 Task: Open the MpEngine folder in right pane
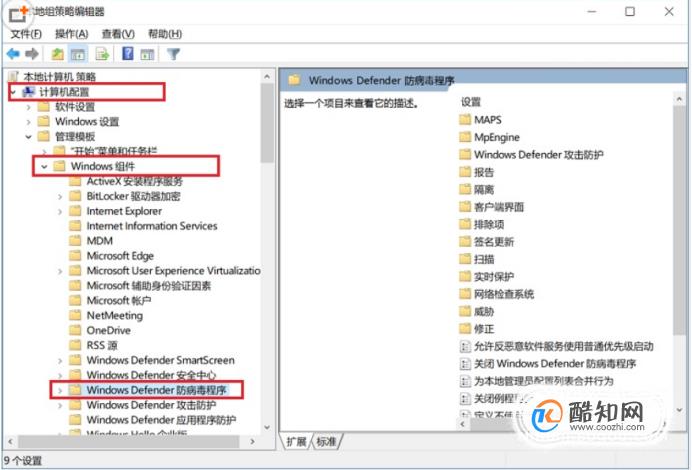496,137
